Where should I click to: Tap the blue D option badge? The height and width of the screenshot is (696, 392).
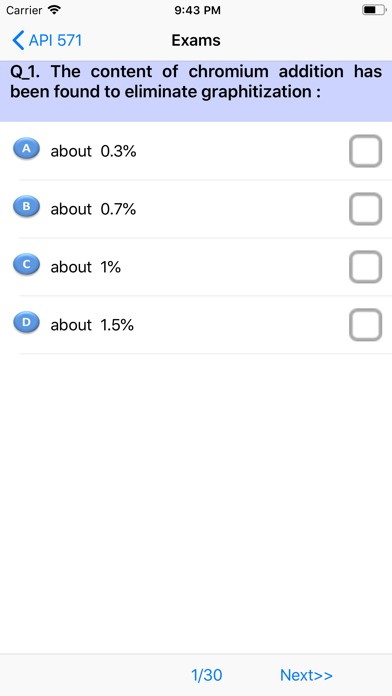click(x=26, y=322)
